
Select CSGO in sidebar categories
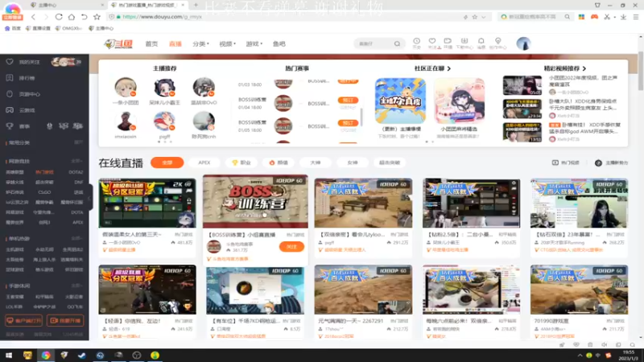(x=44, y=192)
